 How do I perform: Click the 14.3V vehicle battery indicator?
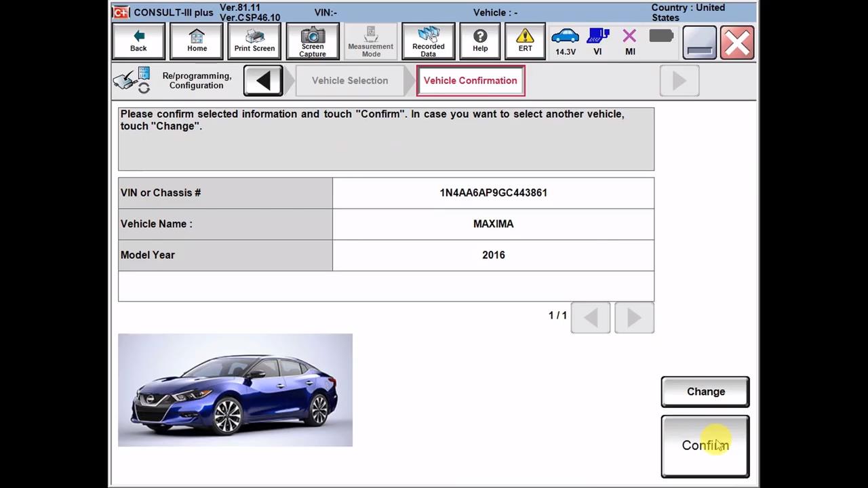[x=566, y=42]
